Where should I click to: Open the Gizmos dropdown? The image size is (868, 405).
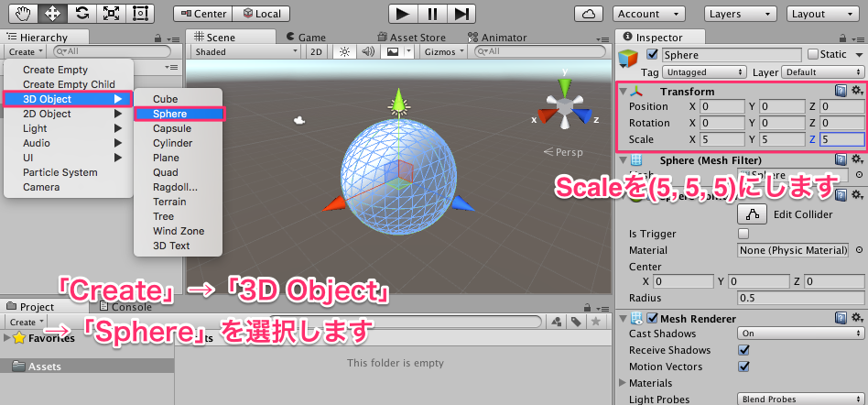tap(443, 51)
